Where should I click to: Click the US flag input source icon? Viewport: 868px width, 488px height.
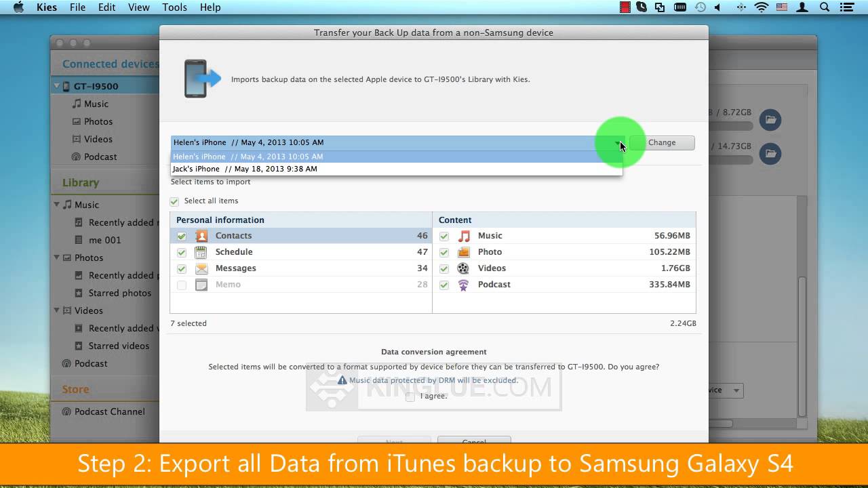(x=782, y=7)
